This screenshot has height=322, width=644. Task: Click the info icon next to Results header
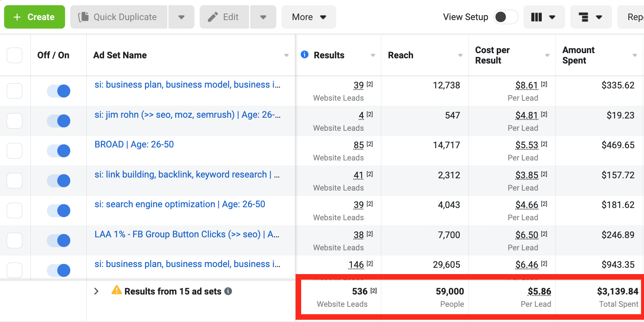tap(305, 55)
